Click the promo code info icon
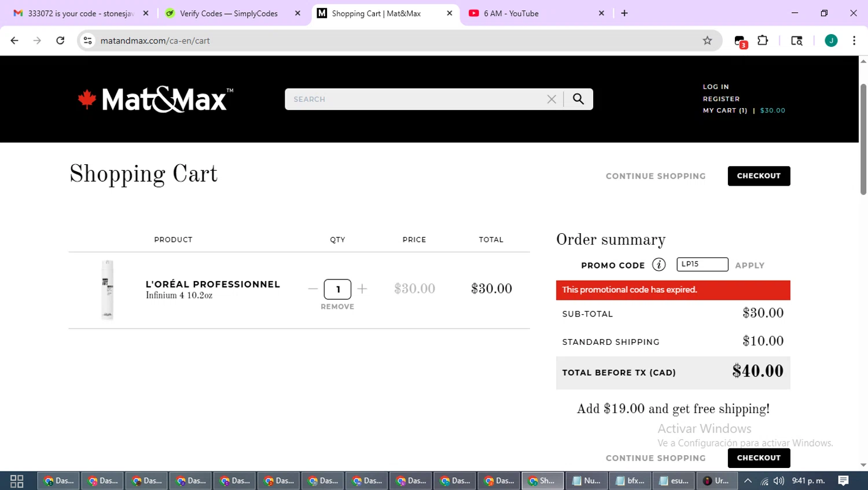 pos(659,265)
